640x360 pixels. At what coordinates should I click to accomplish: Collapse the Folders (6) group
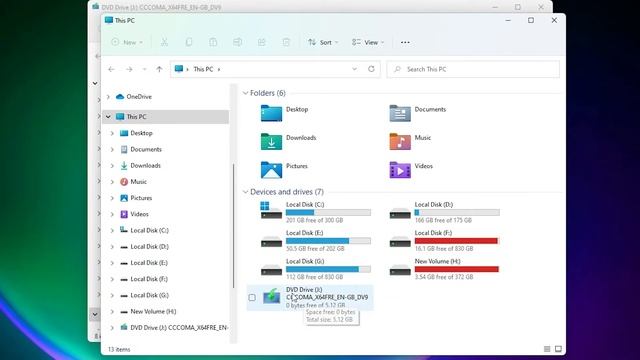coord(245,93)
